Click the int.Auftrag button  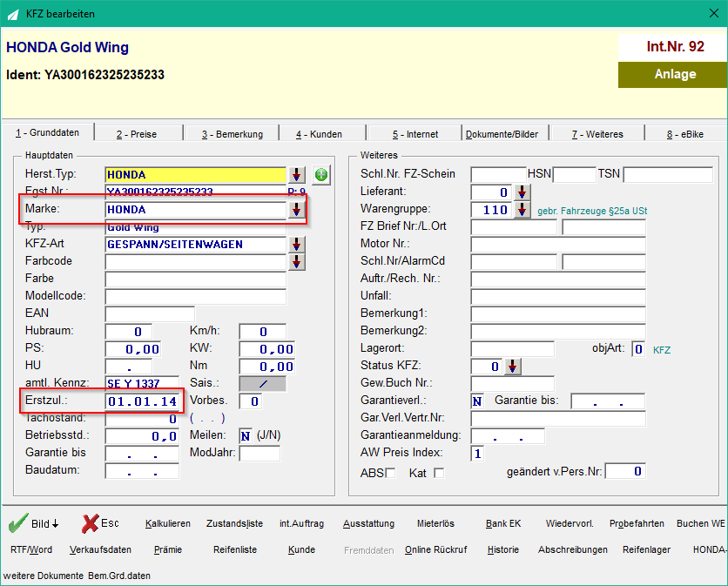(x=302, y=523)
